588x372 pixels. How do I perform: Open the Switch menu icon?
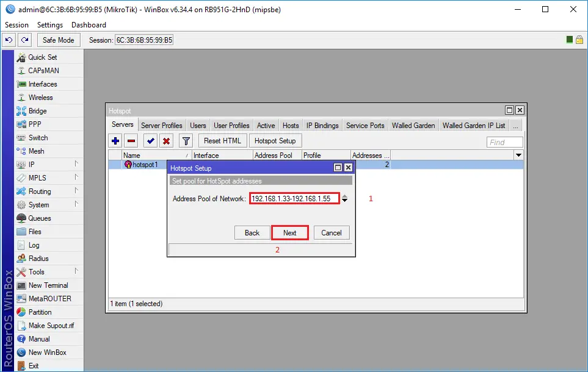coord(21,138)
